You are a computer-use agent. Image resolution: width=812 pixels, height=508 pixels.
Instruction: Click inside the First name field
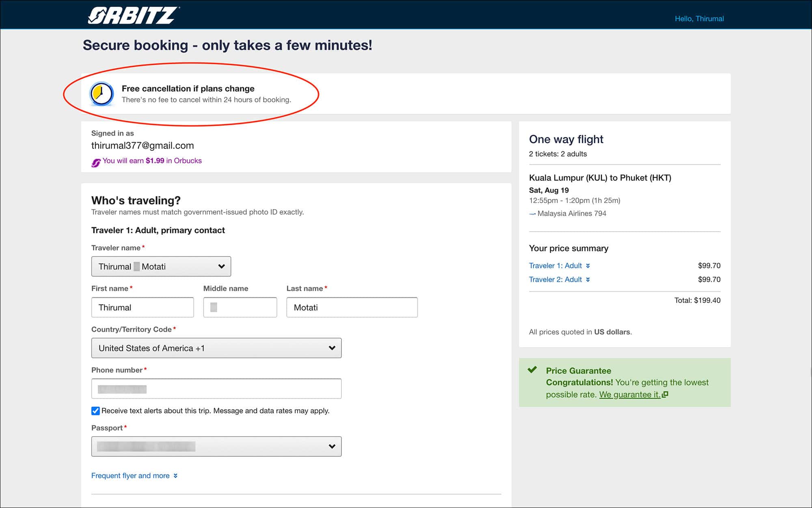142,307
